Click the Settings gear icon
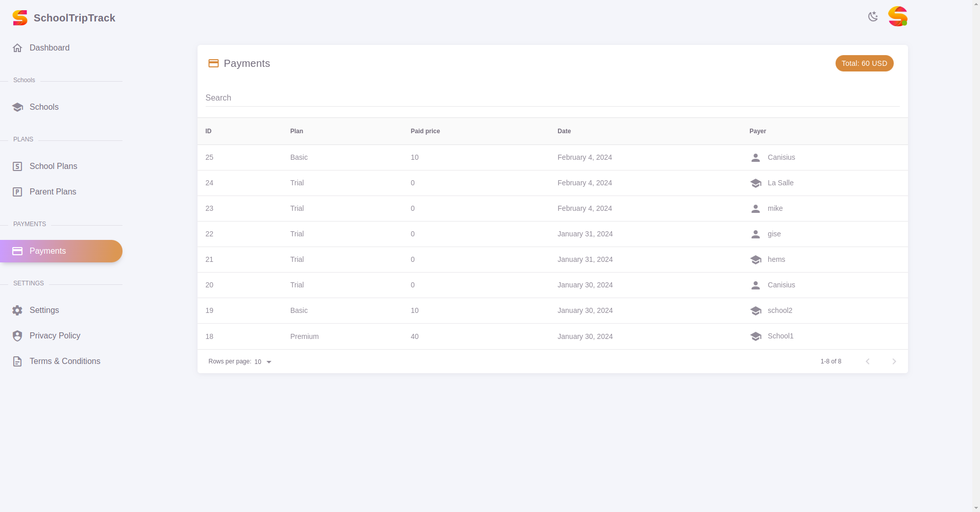The image size is (980, 512). [x=17, y=310]
